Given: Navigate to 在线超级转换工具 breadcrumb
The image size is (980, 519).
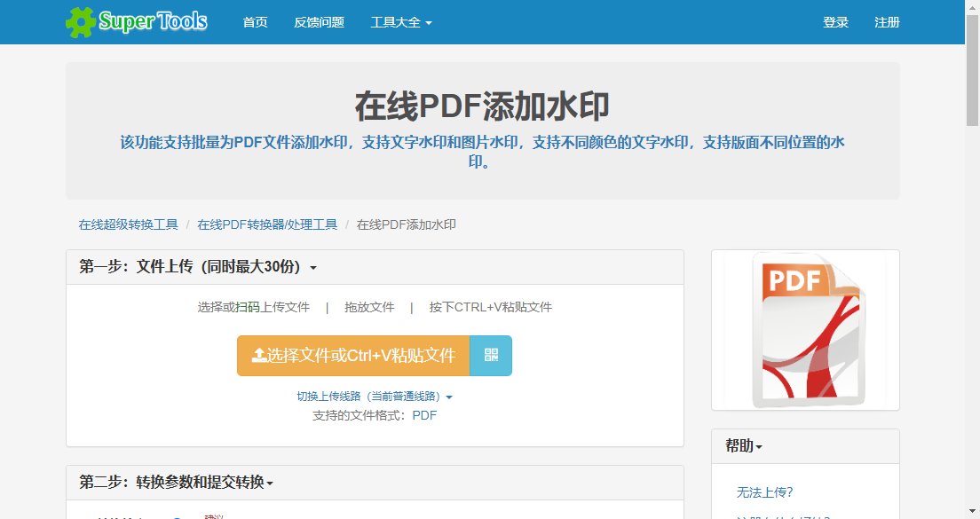Looking at the screenshot, I should [x=129, y=224].
